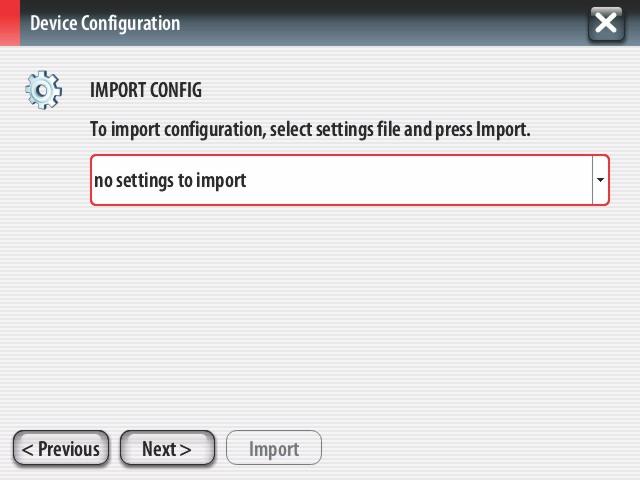Select the red-bordered settings file field
640x480 pixels.
[350, 180]
